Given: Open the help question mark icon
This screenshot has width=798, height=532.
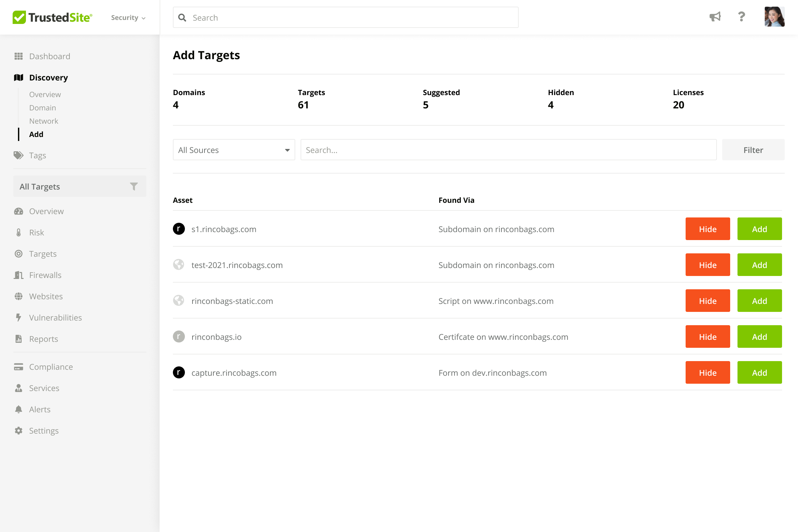Looking at the screenshot, I should 741,17.
